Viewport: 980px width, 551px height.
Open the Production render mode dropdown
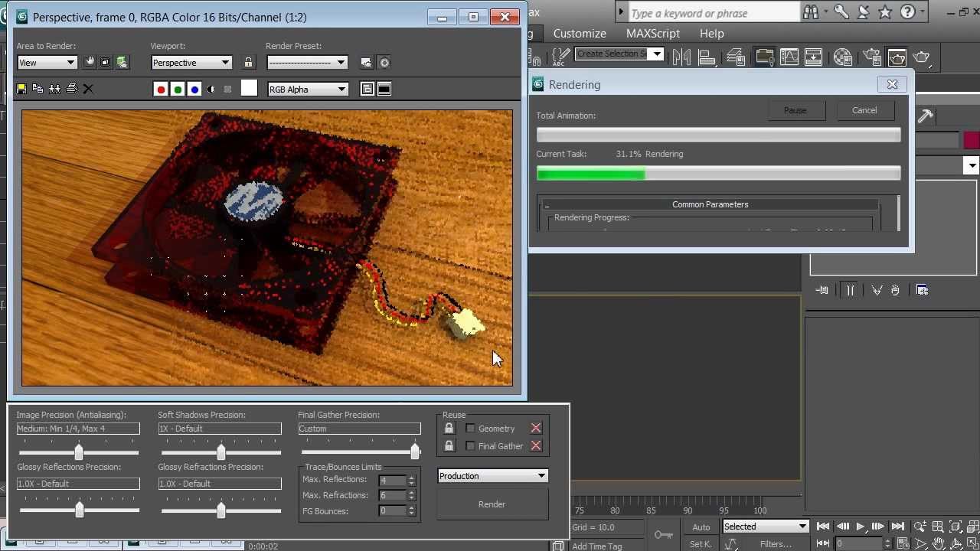point(492,476)
